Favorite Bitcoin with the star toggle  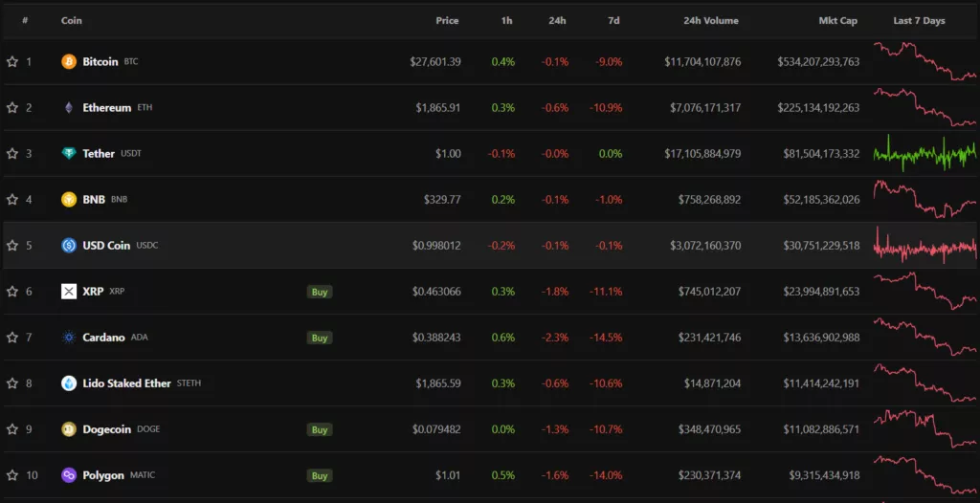[12, 61]
